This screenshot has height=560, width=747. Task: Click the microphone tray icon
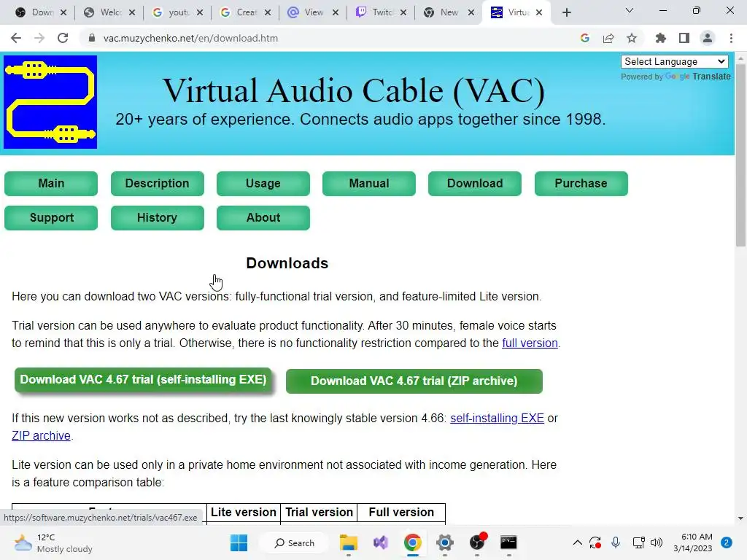click(x=616, y=542)
